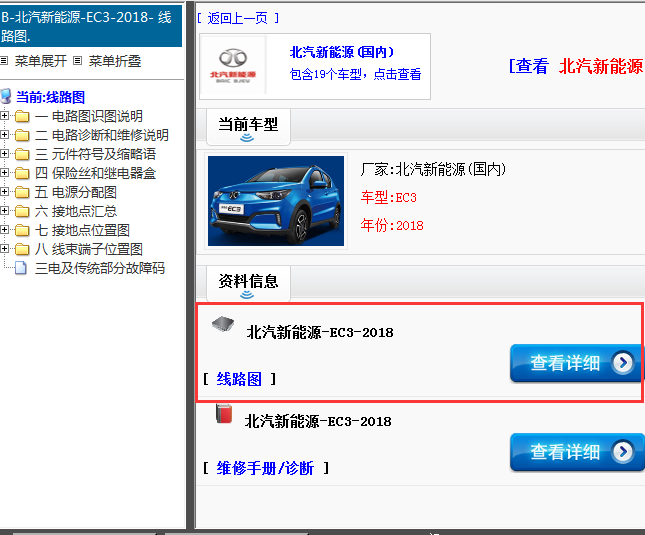The image size is (645, 535).
Task: Click folder icon of 六 接地点汇总
Action: [x=22, y=211]
